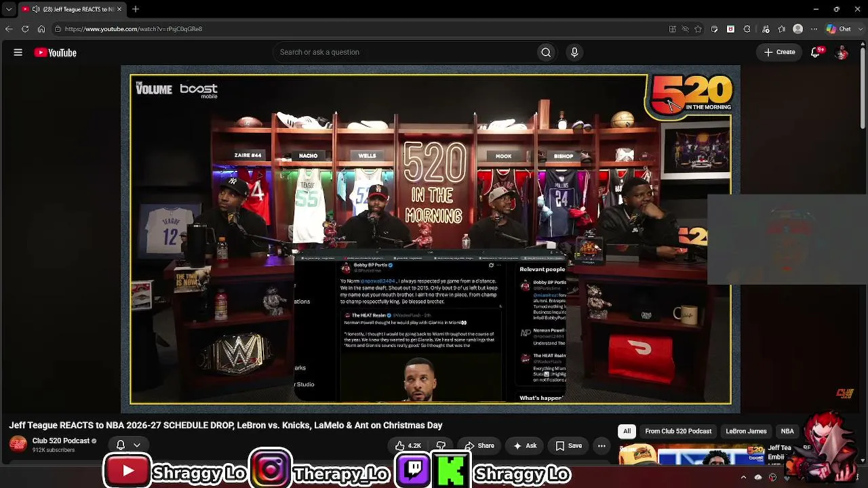Open the browser home page

pyautogui.click(x=41, y=29)
